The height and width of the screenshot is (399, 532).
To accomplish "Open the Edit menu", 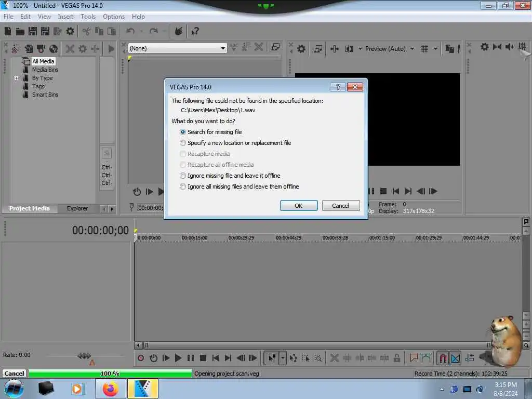I will point(25,17).
